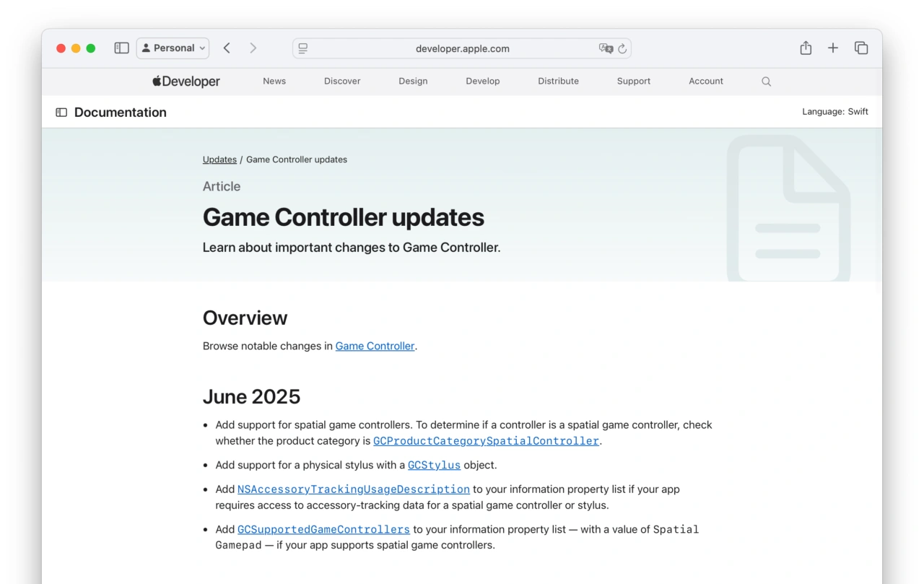Open the search magnifier icon
The width and height of the screenshot is (924, 584).
pos(766,82)
